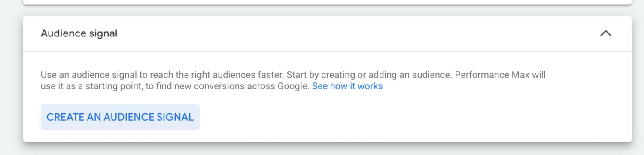The width and height of the screenshot is (644, 155).
Task: Learn how audience signals work via link
Action: pos(347,86)
